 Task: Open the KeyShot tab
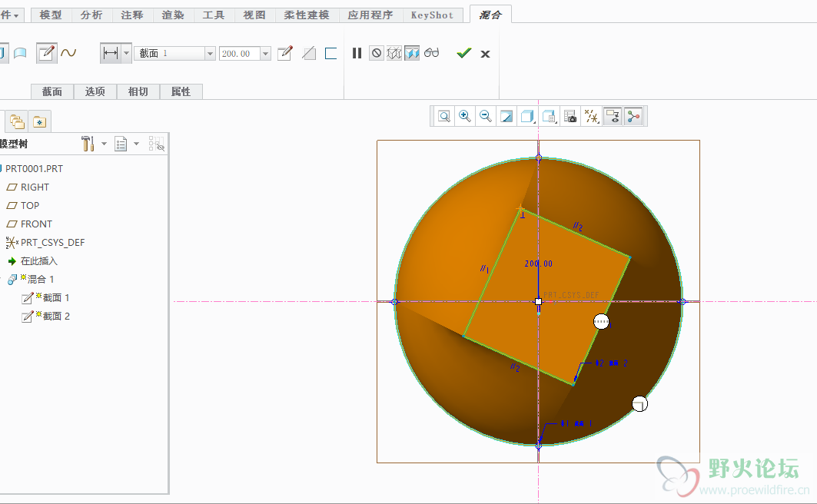click(x=432, y=15)
